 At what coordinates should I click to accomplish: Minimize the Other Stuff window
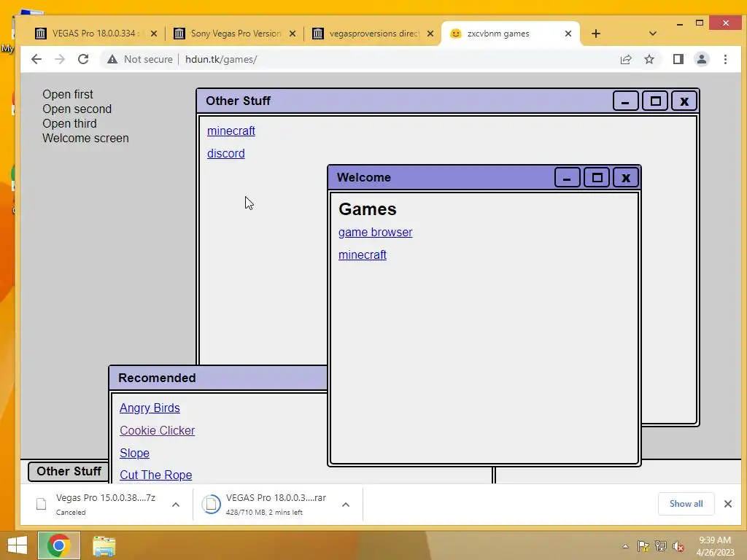(625, 101)
